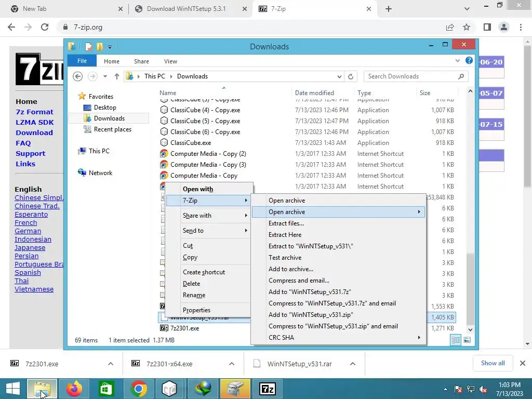Open address bar history dropdown arrow
Image resolution: width=532 pixels, height=399 pixels.
coord(339,76)
